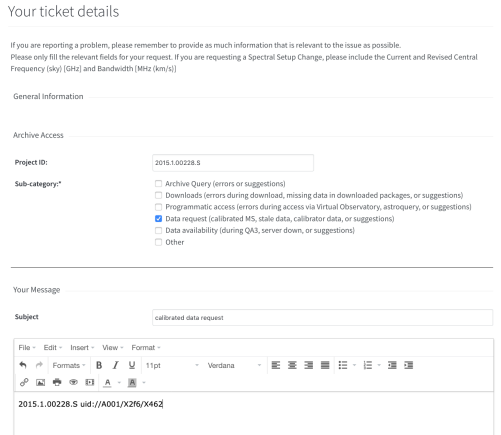This screenshot has width=501, height=435.
Task: Apply italic formatting
Action: [115, 365]
